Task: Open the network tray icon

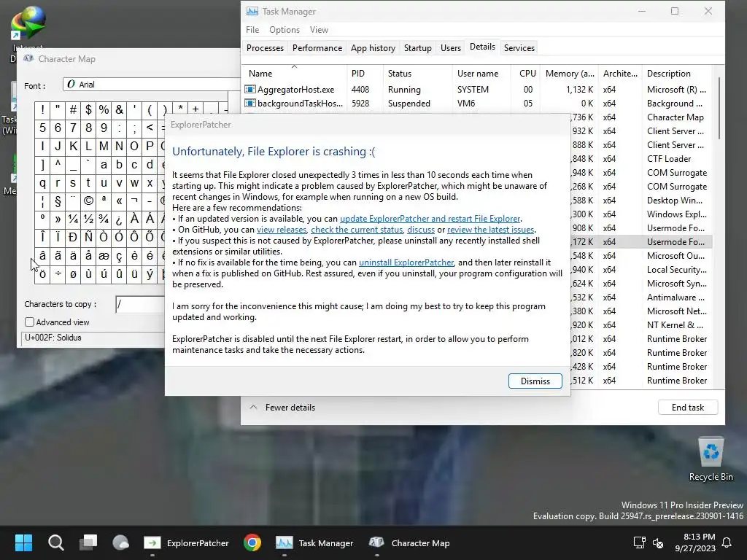Action: (639, 542)
